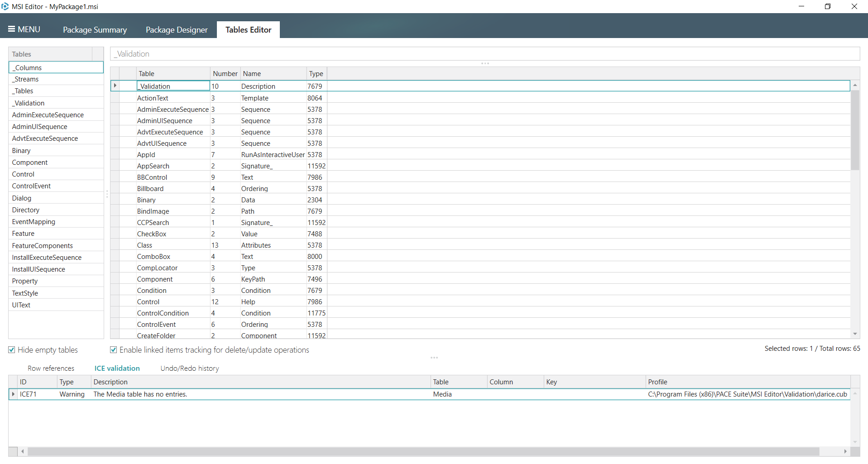Select ControlEvent in the tables list
868x464 pixels.
click(x=56, y=186)
